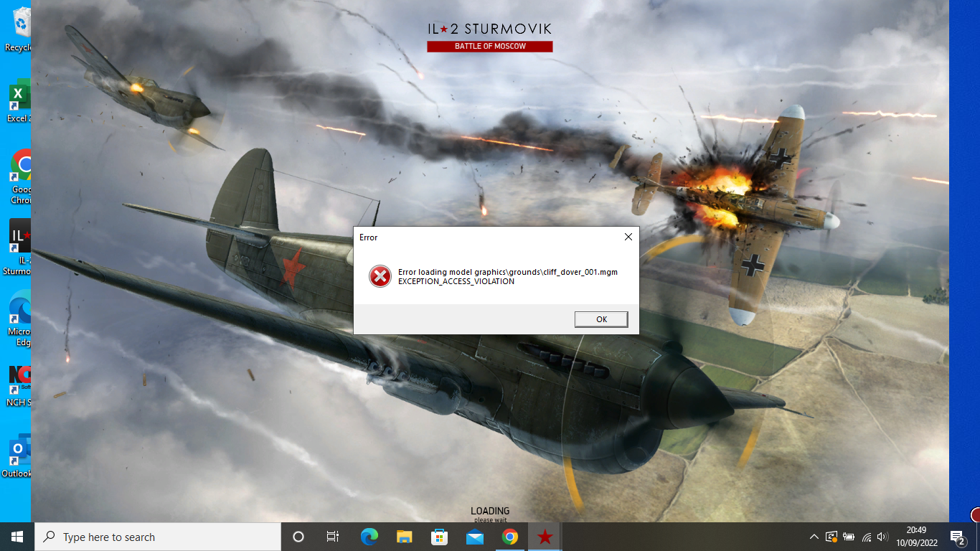Expand the hidden system tray icons chevron
Viewport: 980px width, 551px height.
pos(814,537)
